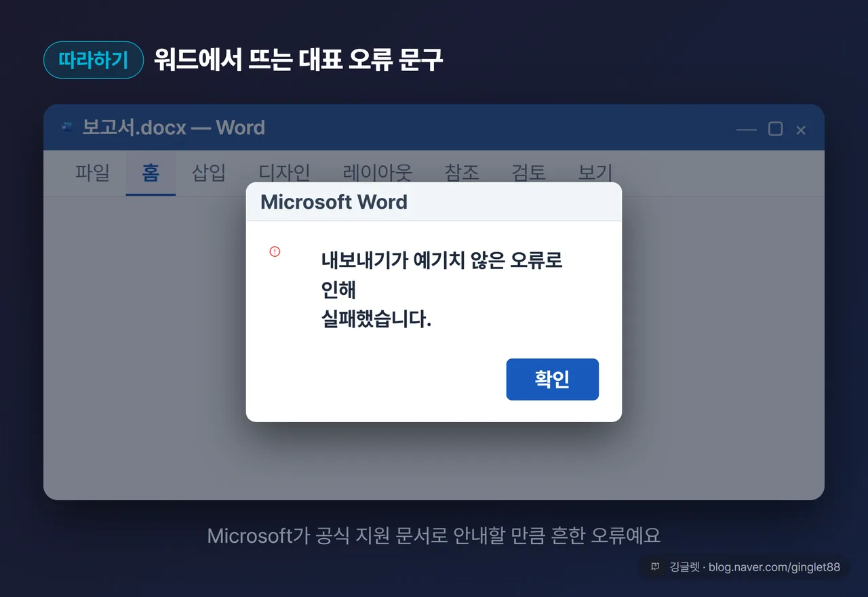Go to the 레이아웃 tab
Viewport: 868px width, 597px height.
[x=378, y=173]
